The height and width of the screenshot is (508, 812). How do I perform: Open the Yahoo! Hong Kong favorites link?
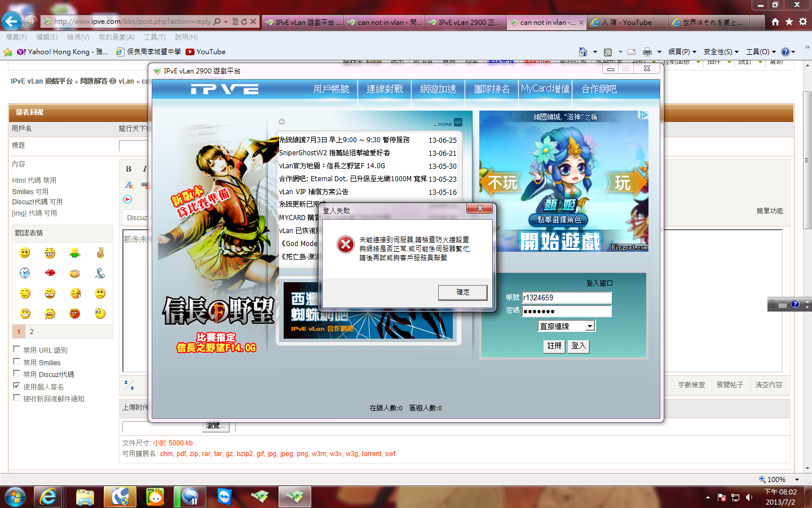62,52
